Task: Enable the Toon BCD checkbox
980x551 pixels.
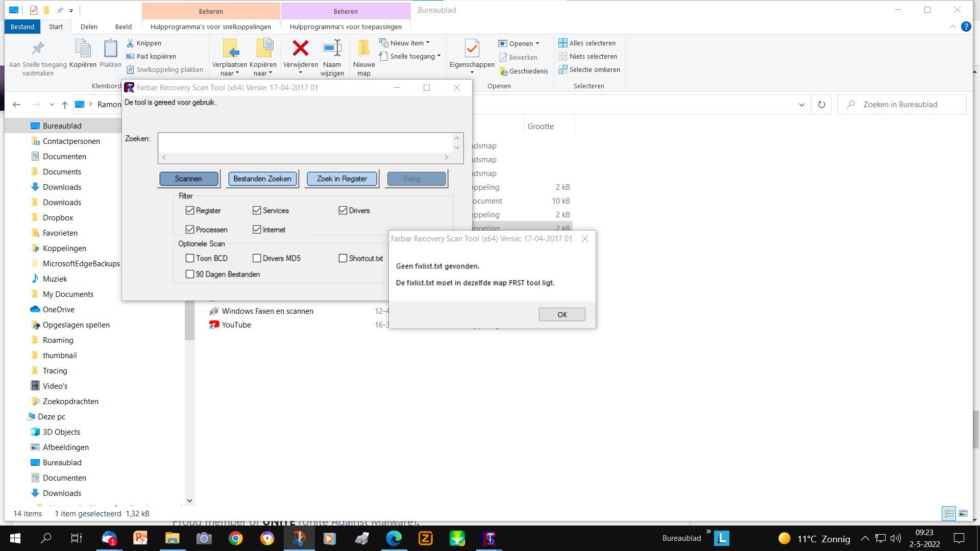Action: (x=190, y=259)
